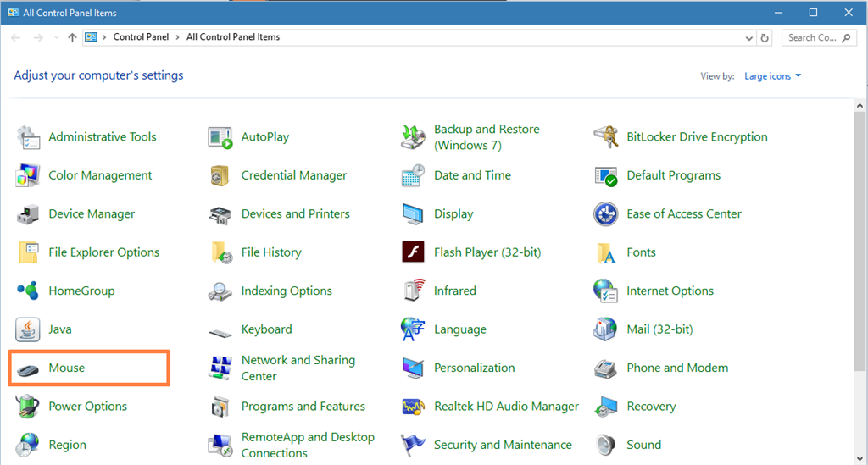Expand the Control Panel breadcrumb chevron

tap(178, 37)
